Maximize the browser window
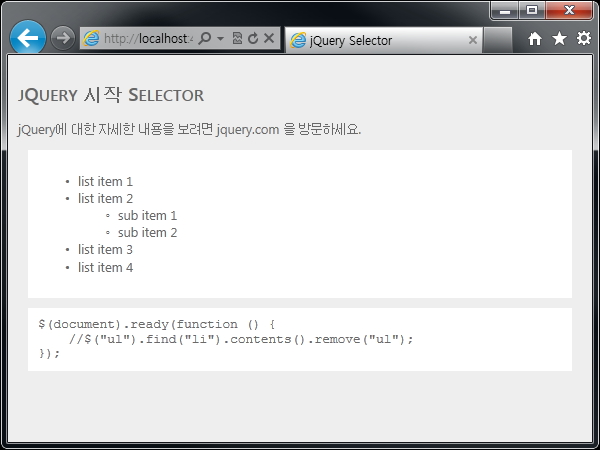600x450 pixels. point(532,10)
